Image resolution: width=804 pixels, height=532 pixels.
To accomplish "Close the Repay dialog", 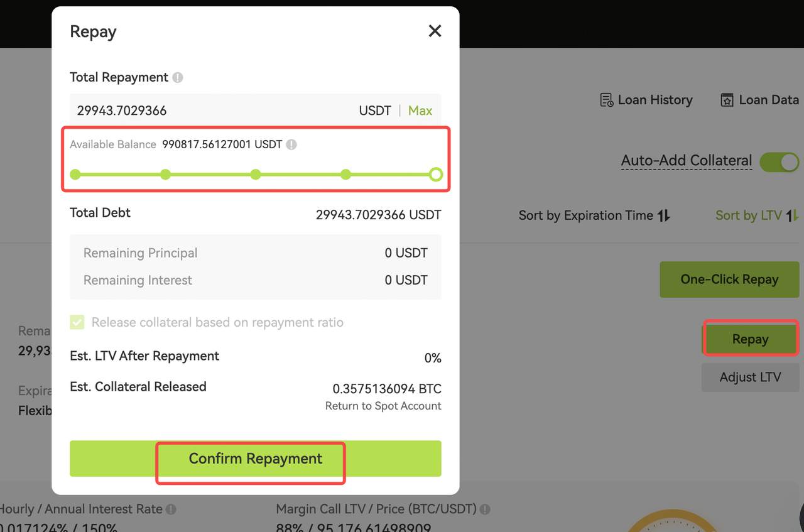I will 435,31.
